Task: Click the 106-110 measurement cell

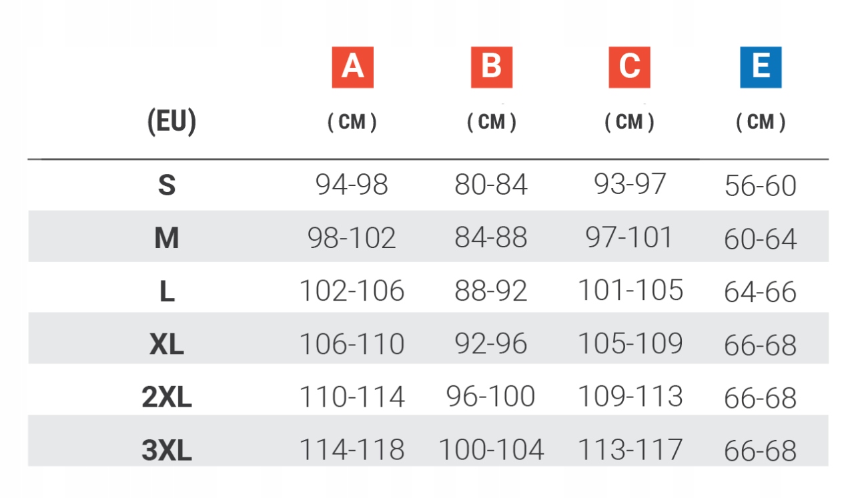Action: click(352, 344)
